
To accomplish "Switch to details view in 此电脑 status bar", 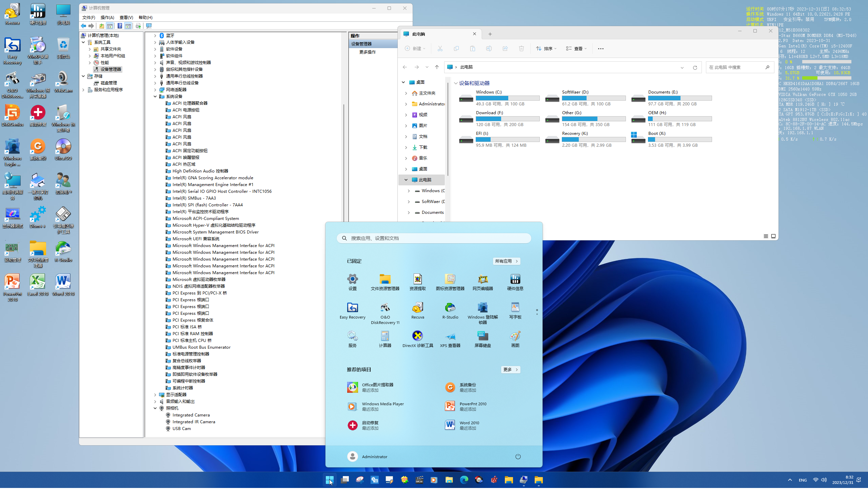I will pyautogui.click(x=766, y=236).
